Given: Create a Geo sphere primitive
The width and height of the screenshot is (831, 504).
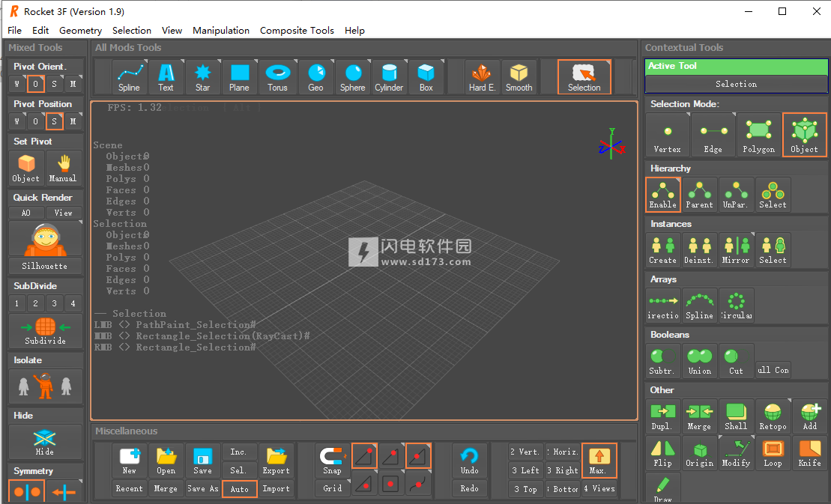Looking at the screenshot, I should [x=316, y=77].
